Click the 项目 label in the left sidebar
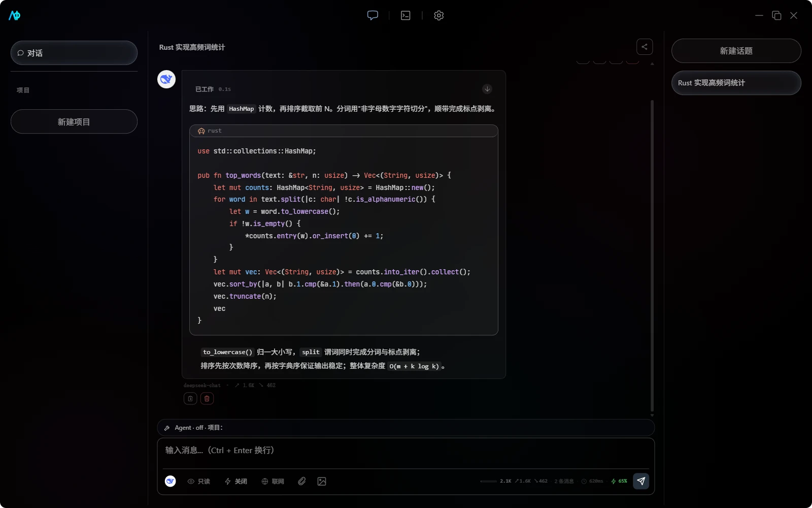This screenshot has width=812, height=508. tap(23, 90)
